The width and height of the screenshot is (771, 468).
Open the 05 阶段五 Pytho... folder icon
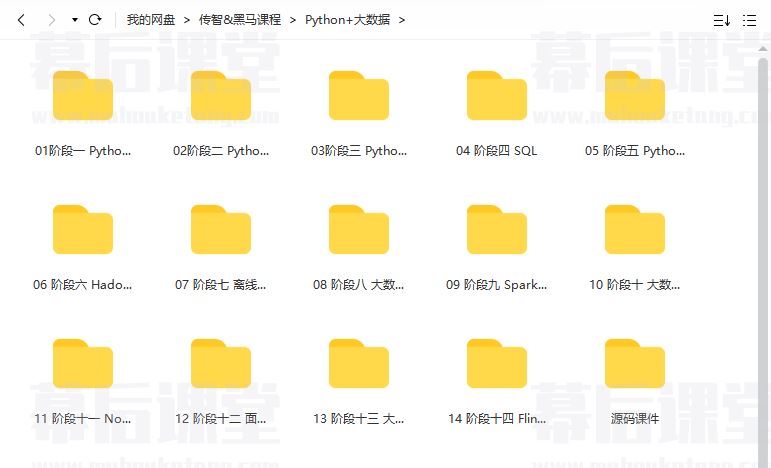[635, 95]
